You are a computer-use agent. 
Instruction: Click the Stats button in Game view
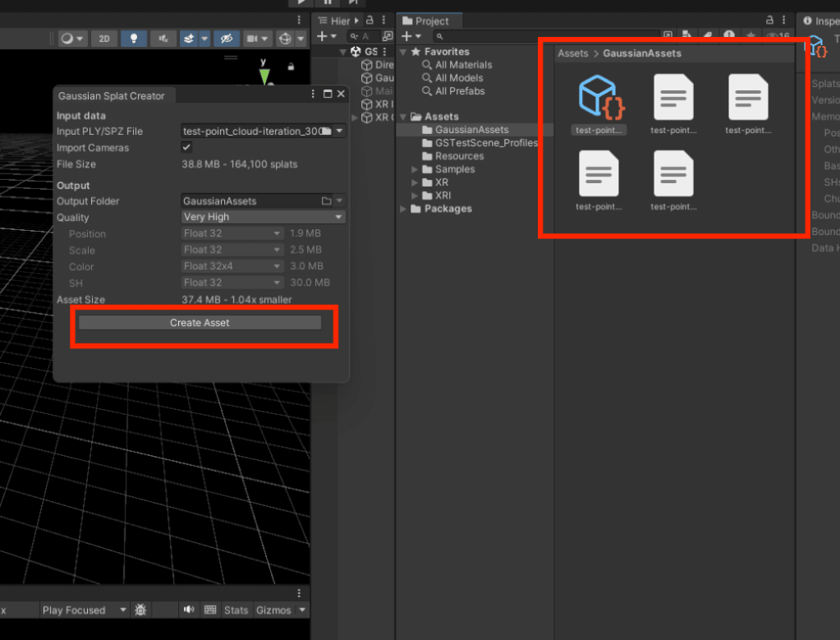236,610
